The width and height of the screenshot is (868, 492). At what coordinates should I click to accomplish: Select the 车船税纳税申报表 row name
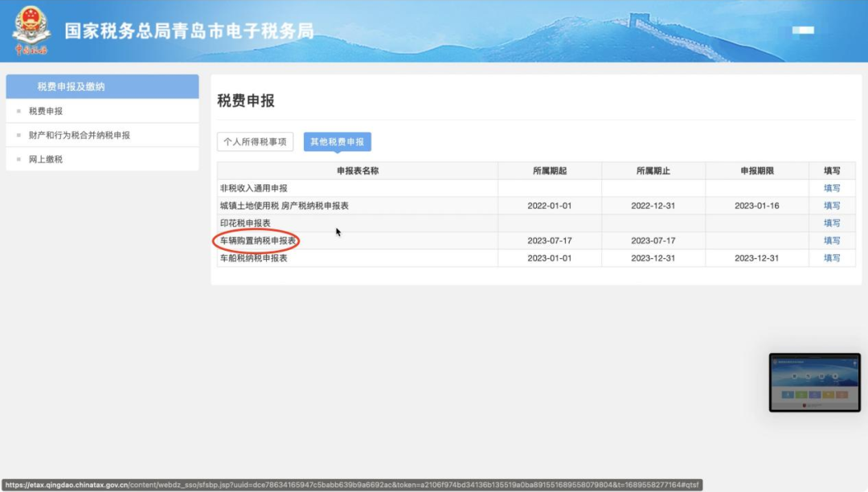pyautogui.click(x=254, y=258)
